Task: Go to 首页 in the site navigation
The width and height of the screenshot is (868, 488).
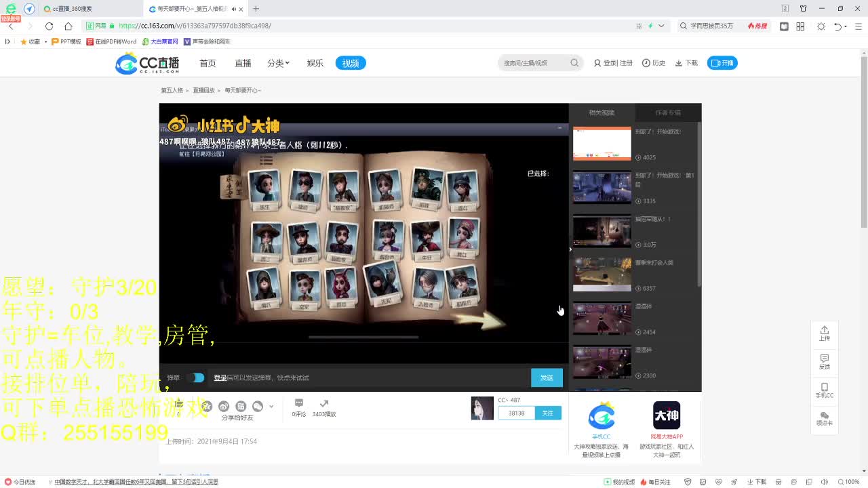Action: point(208,63)
